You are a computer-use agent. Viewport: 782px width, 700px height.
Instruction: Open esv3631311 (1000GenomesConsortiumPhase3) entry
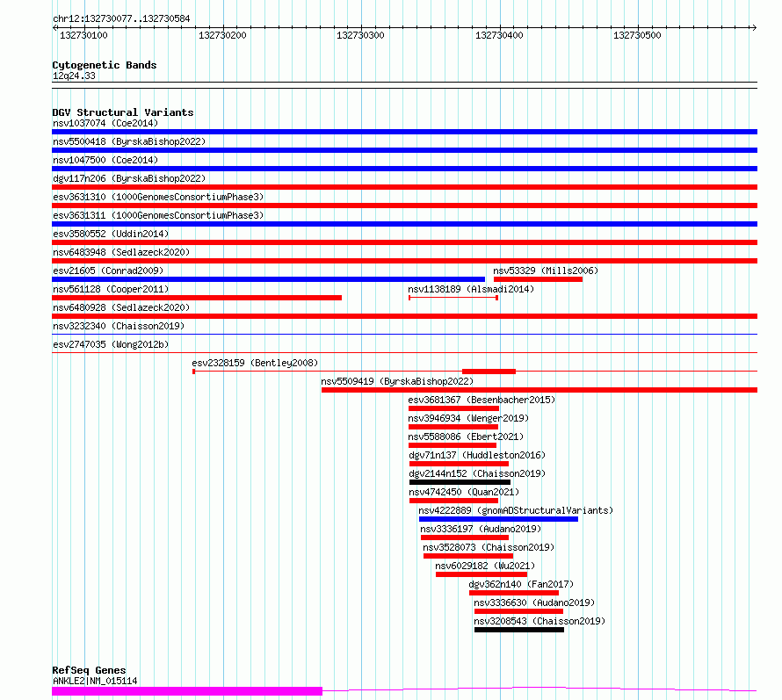158,215
